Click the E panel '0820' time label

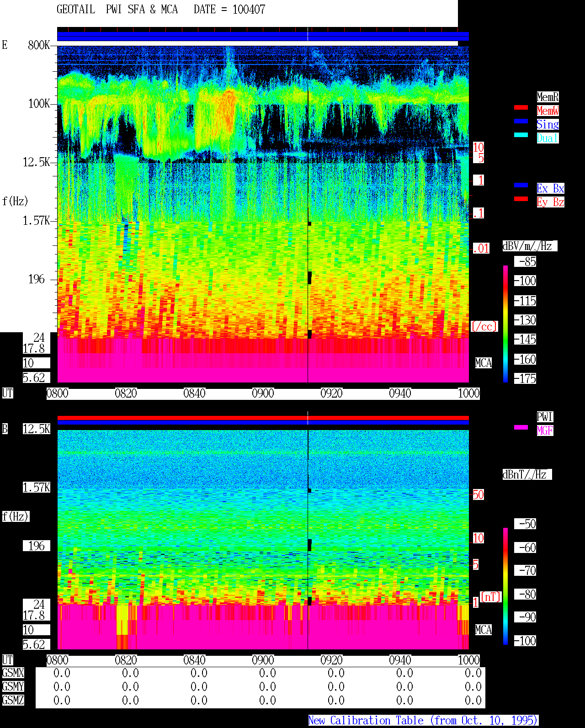[126, 393]
